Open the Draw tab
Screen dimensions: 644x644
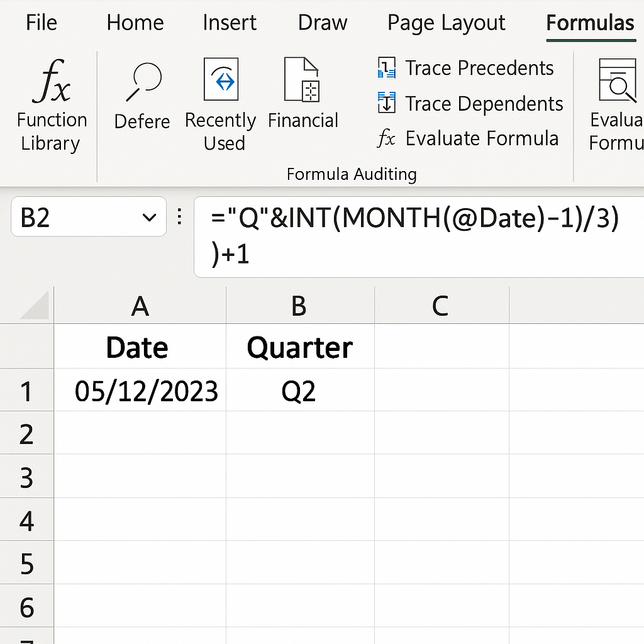coord(322,23)
